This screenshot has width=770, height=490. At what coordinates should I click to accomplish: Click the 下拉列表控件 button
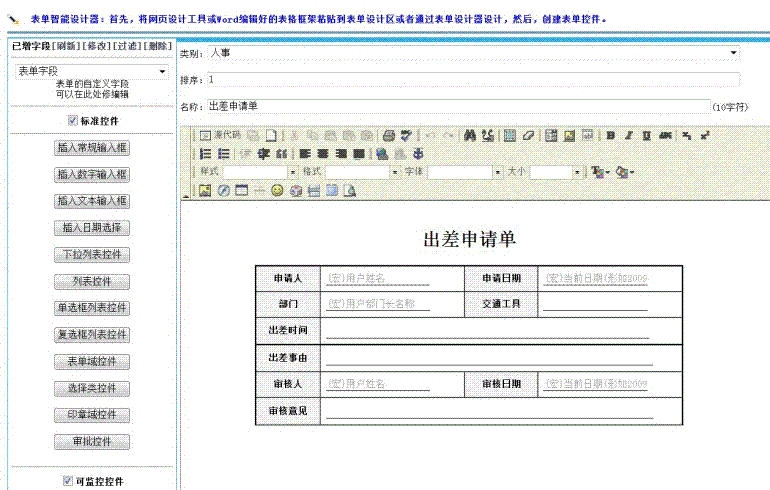pyautogui.click(x=92, y=254)
